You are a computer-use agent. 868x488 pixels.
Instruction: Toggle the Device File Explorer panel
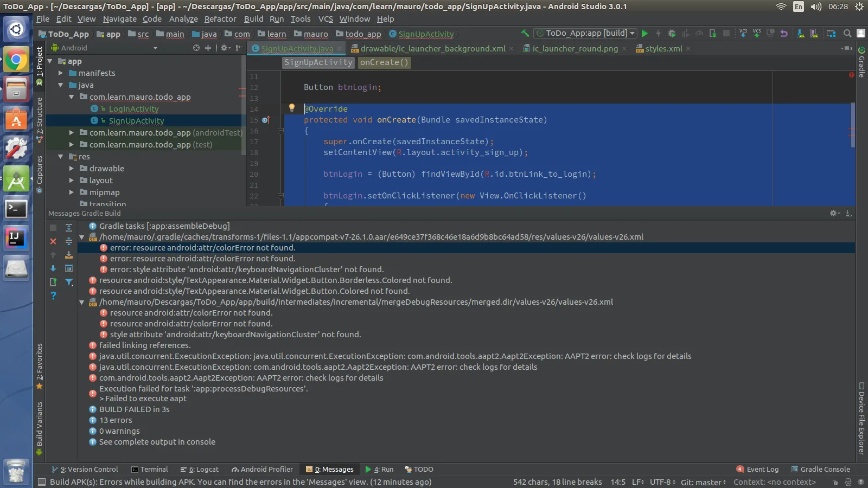[861, 418]
